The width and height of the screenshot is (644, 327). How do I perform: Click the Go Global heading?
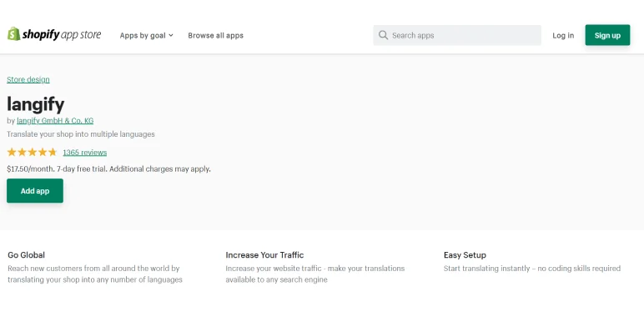point(27,255)
